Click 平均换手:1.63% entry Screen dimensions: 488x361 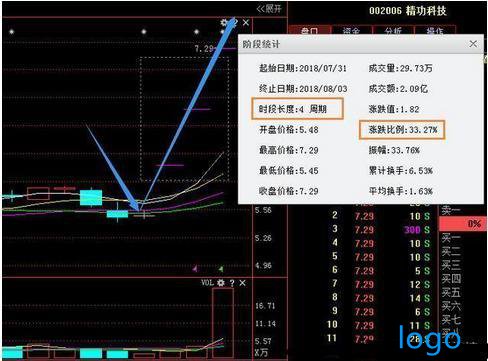coord(400,191)
